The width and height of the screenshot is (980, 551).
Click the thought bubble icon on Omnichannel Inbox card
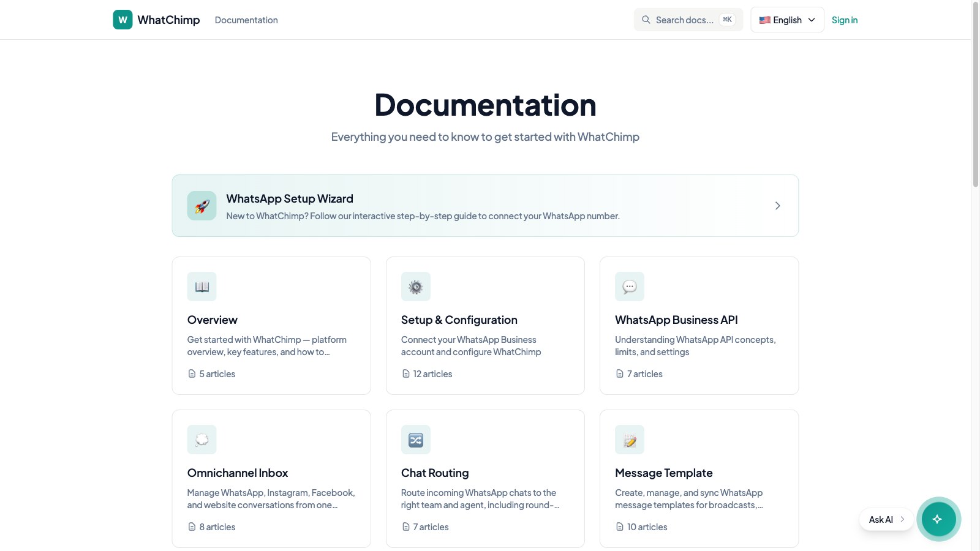202,440
